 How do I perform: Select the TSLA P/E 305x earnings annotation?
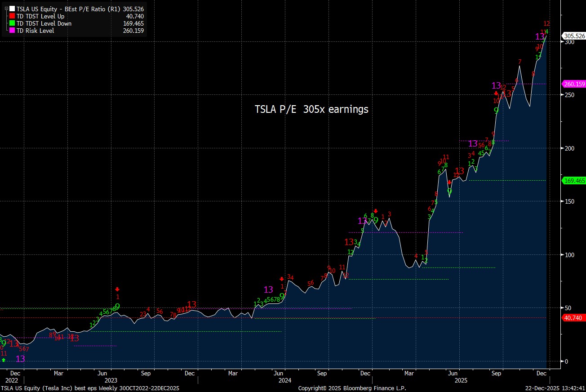[311, 109]
